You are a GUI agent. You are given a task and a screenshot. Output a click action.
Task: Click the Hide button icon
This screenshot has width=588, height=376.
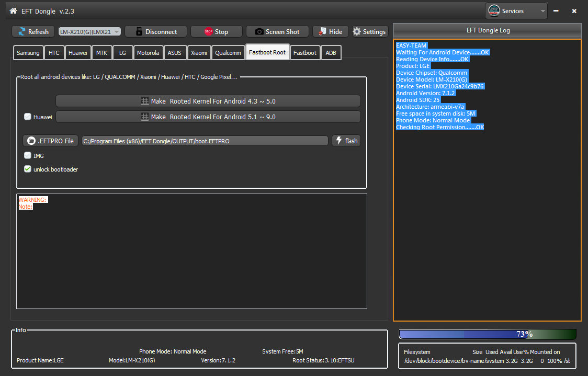click(322, 32)
